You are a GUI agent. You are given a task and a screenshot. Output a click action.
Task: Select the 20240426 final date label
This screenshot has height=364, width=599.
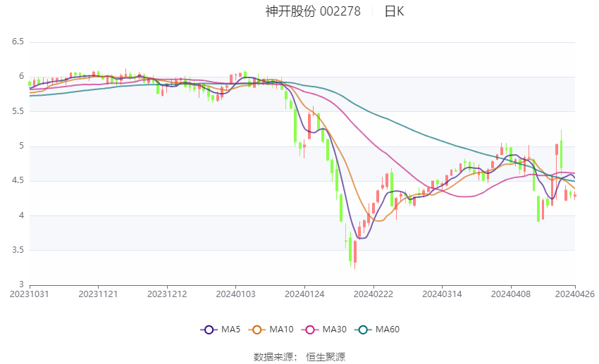pos(575,294)
